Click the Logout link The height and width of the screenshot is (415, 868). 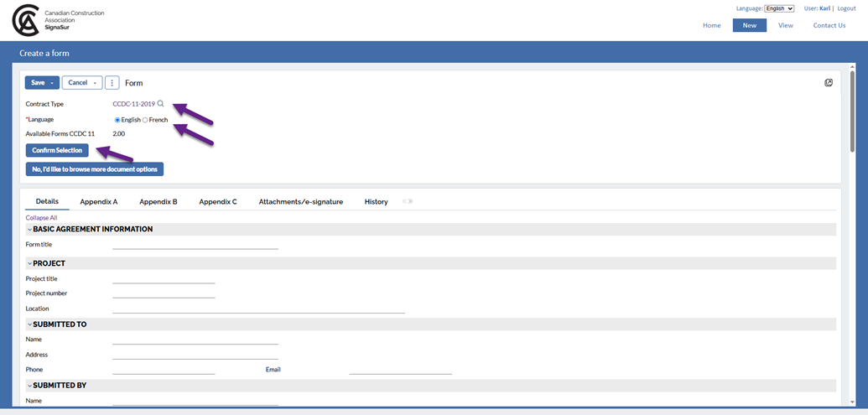pos(846,8)
